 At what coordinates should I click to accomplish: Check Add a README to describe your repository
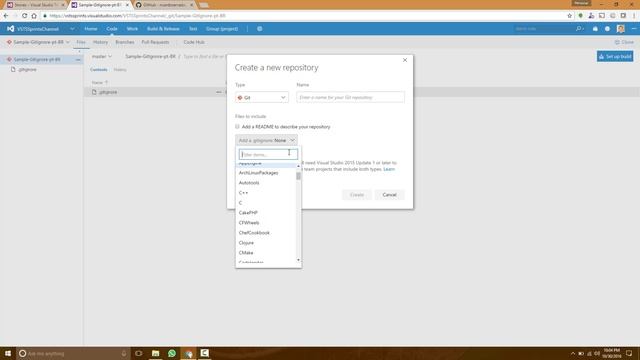[x=237, y=127]
